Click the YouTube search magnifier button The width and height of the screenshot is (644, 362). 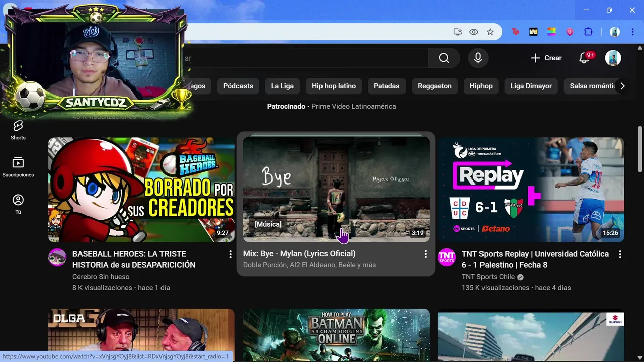click(x=444, y=58)
